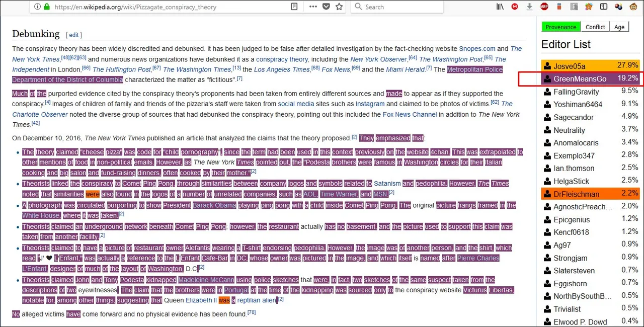The width and height of the screenshot is (644, 327).
Task: Click citation [70] after physical evidence sentence
Action: click(252, 312)
